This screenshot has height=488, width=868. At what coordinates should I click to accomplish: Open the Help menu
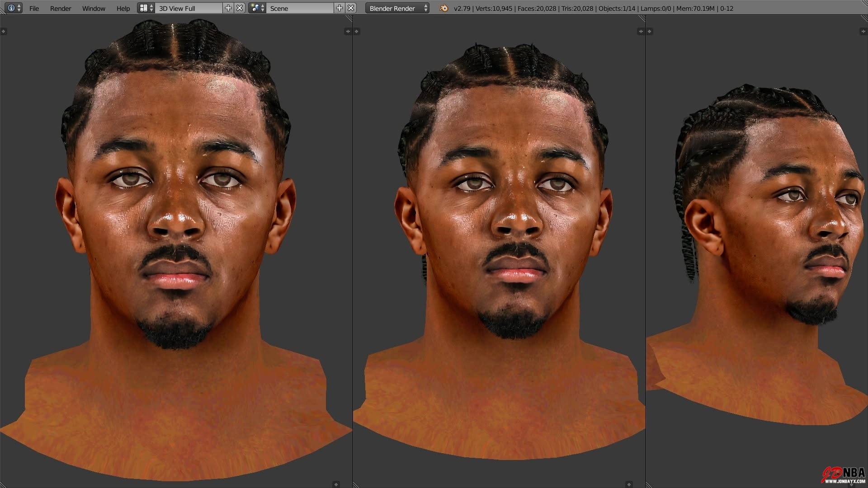[x=123, y=8]
